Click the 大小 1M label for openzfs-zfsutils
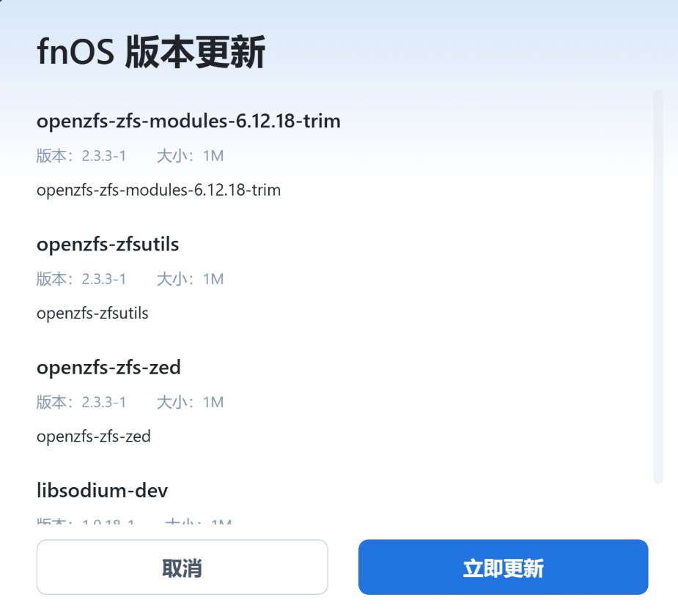The image size is (678, 616). (x=190, y=279)
